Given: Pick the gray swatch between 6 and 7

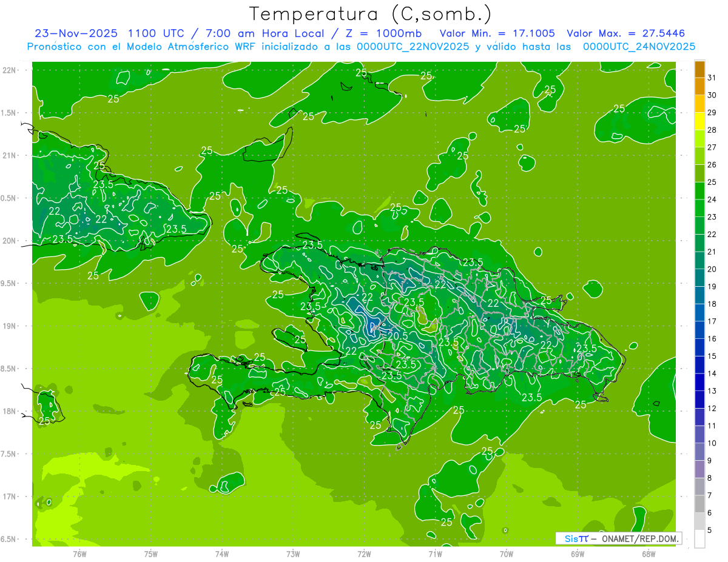Looking at the screenshot, I should [x=699, y=504].
